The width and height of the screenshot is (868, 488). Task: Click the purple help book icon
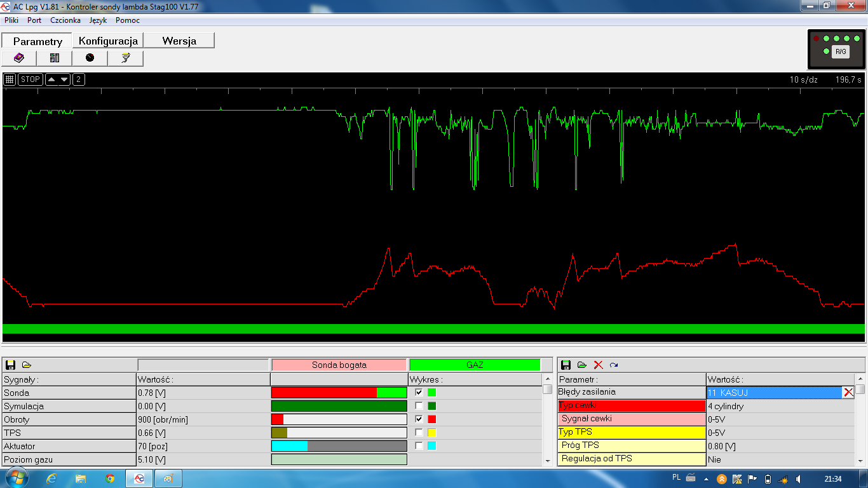[19, 58]
